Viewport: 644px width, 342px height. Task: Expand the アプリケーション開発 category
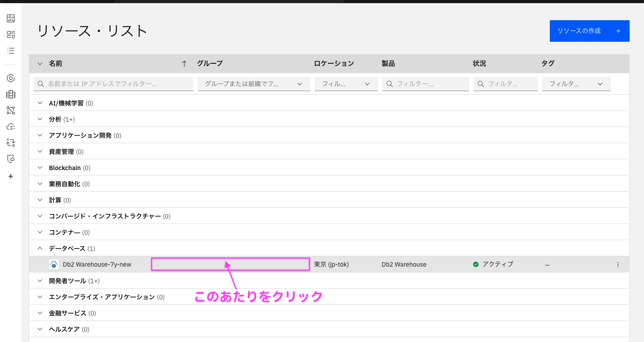39,136
